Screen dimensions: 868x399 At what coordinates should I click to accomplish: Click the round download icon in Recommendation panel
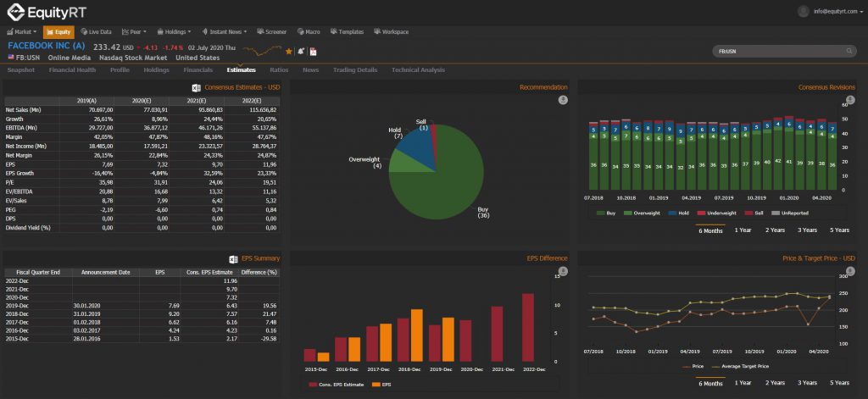563,100
